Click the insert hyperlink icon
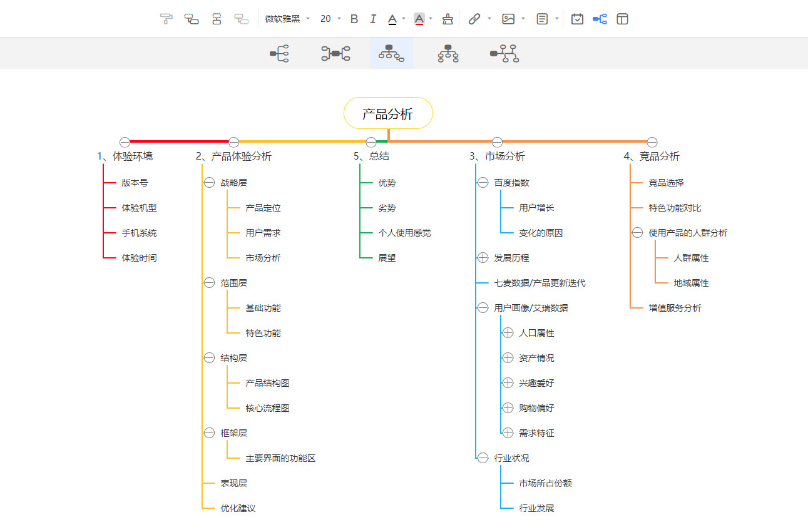This screenshot has height=532, width=808. tap(474, 19)
